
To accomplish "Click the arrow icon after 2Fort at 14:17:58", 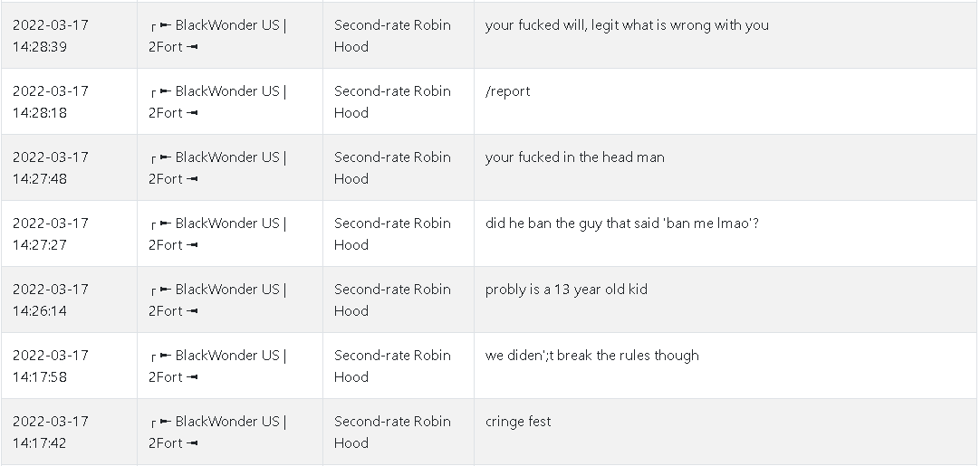I will [x=192, y=377].
